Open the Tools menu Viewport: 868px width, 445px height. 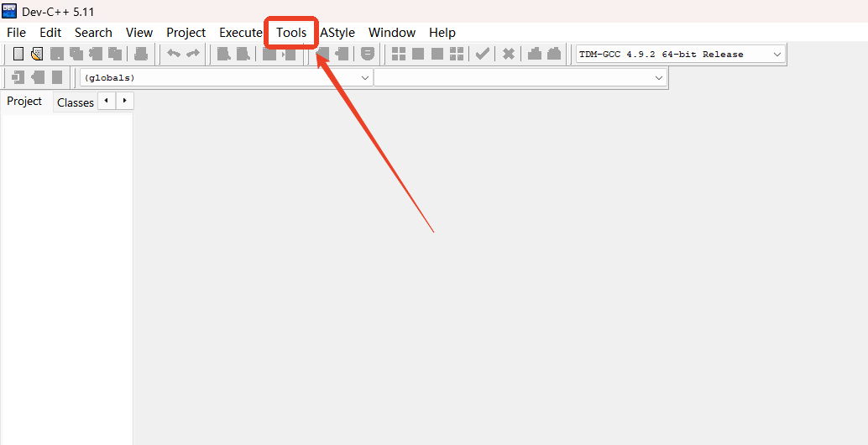pyautogui.click(x=291, y=33)
